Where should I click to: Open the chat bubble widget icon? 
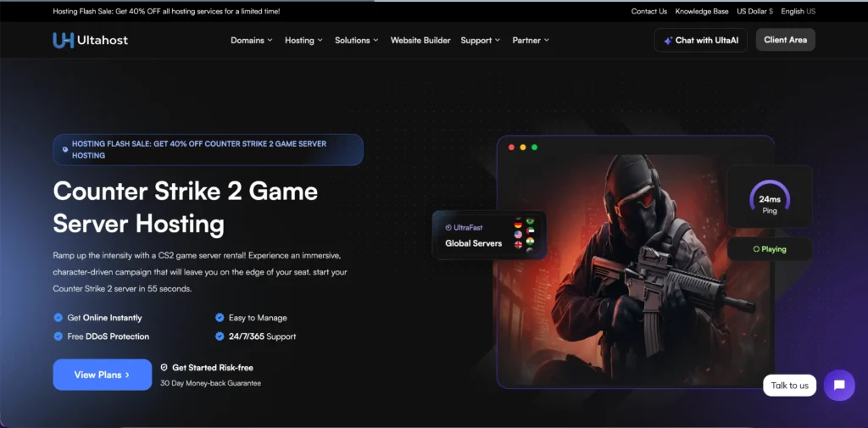point(838,385)
